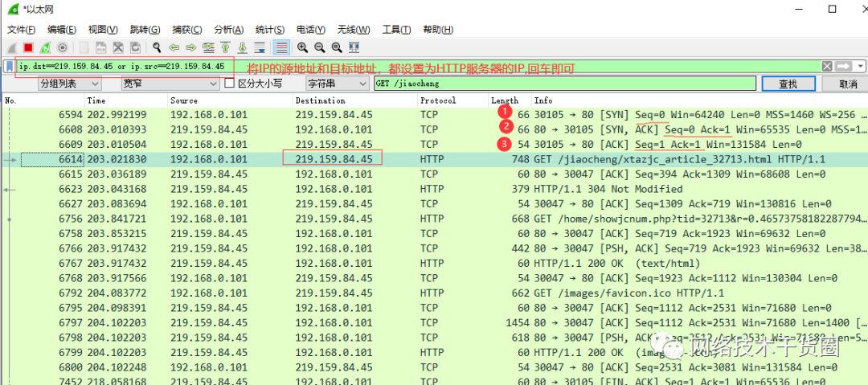Reset packet text to normal size
This screenshot has width=868, height=385.
(x=337, y=47)
